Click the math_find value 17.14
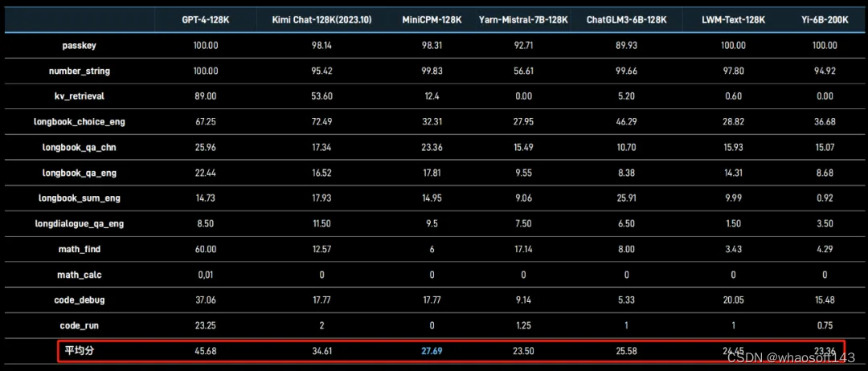 point(523,250)
